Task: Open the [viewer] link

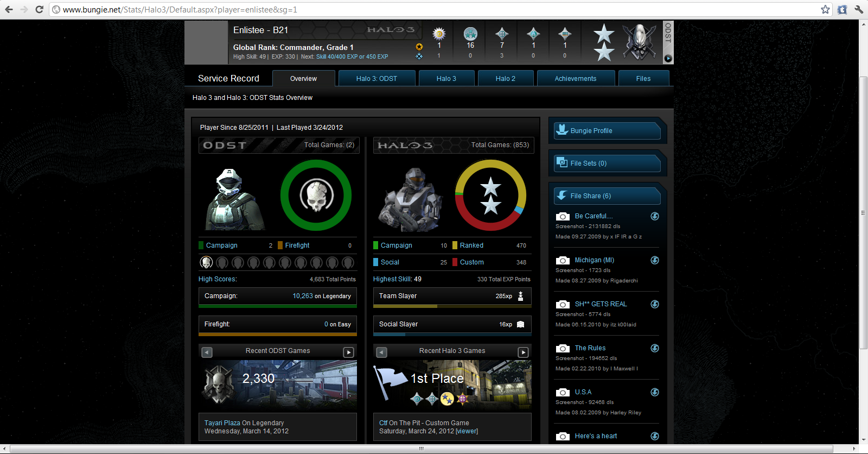Action: tap(467, 431)
